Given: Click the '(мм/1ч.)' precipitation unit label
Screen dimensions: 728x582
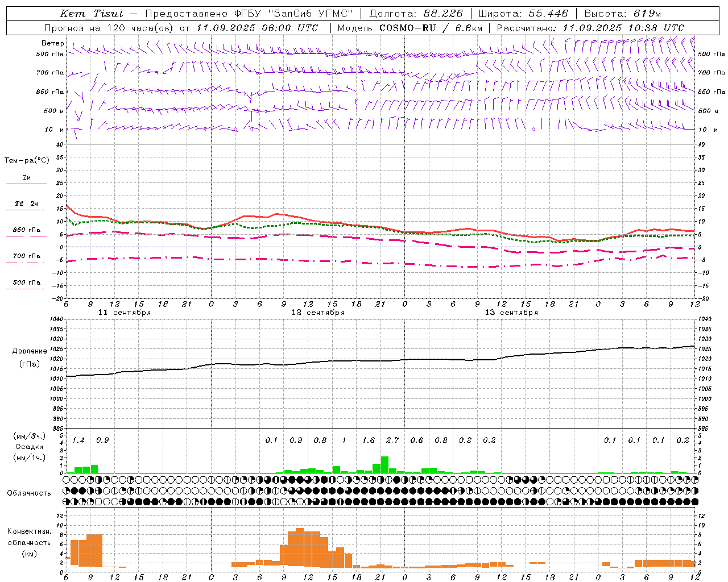Looking at the screenshot, I should pos(29,458).
